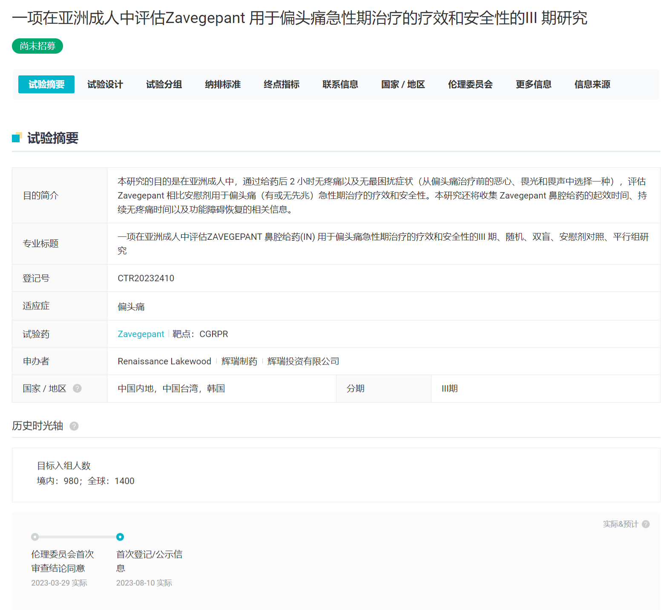Image resolution: width=672 pixels, height=616 pixels.
Task: Select the 伦理委员会首次审查结论同意 timeline marker
Action: (35, 537)
